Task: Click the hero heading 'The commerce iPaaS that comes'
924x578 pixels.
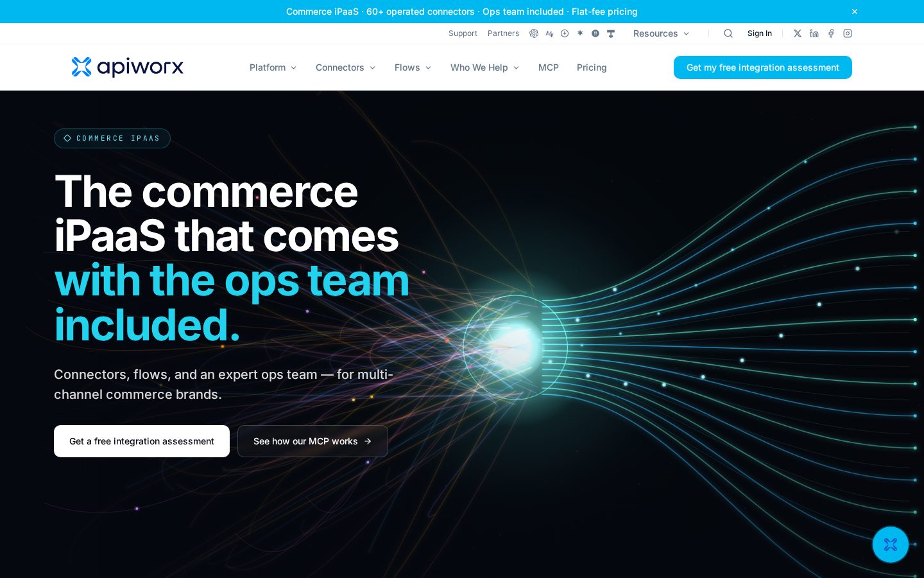Action: coord(227,214)
